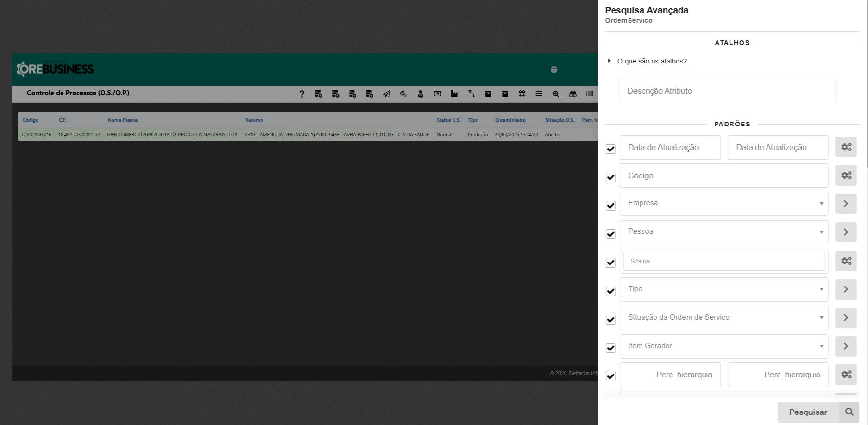The height and width of the screenshot is (425, 868).
Task: Click the help question mark icon
Action: [302, 94]
